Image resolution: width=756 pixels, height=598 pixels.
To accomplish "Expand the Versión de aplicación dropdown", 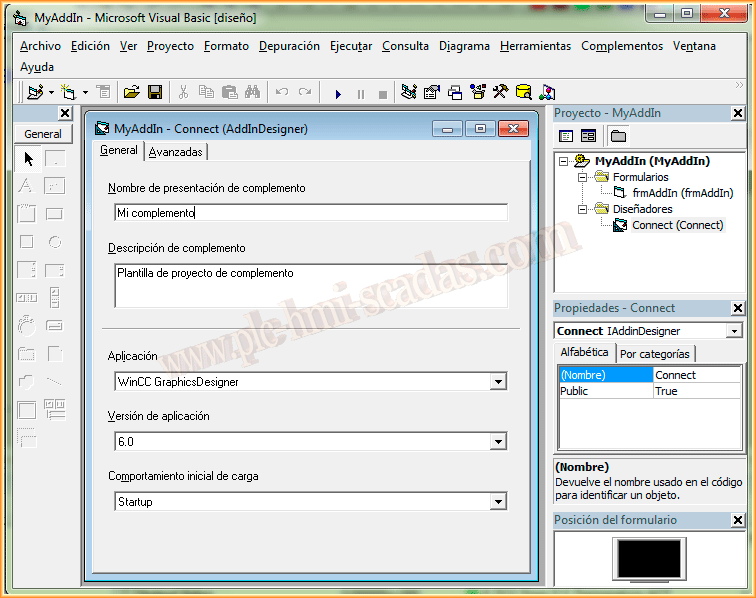I will (498, 442).
